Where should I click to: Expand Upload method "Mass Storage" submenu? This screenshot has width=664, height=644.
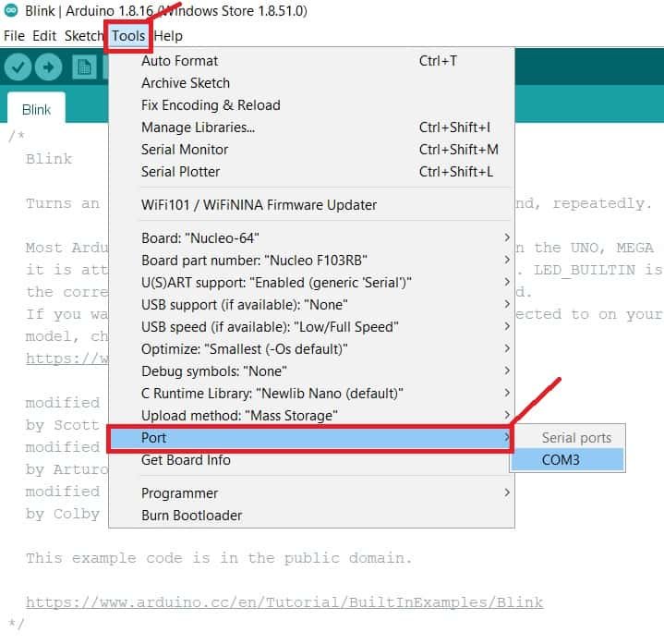pos(311,416)
